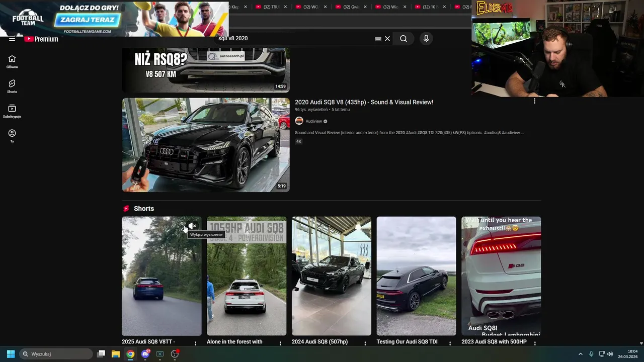Screen dimensions: 644x362
Task: Open the 2020 Audi SQ8 V8 (435hp) video title
Action: (364, 102)
